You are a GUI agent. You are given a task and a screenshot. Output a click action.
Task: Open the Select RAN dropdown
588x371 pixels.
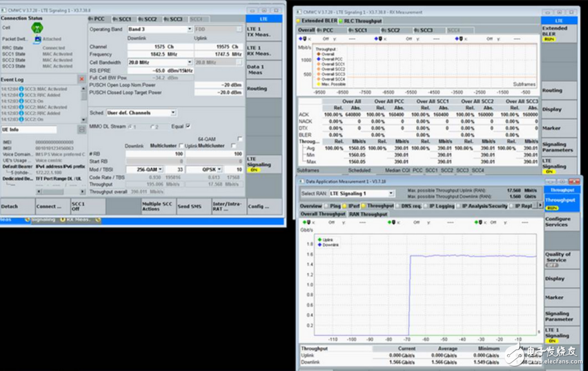[x=391, y=193]
